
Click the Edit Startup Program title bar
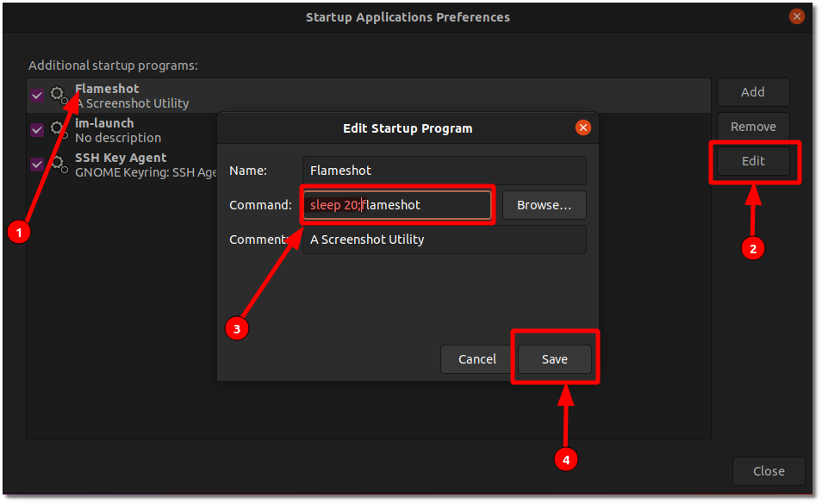(x=408, y=128)
